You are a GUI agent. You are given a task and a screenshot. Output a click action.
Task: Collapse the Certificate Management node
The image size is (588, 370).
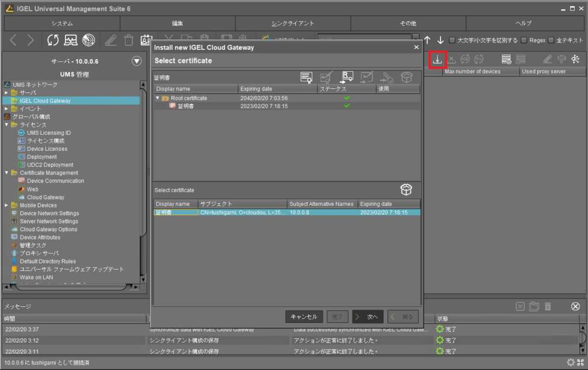pyautogui.click(x=6, y=173)
